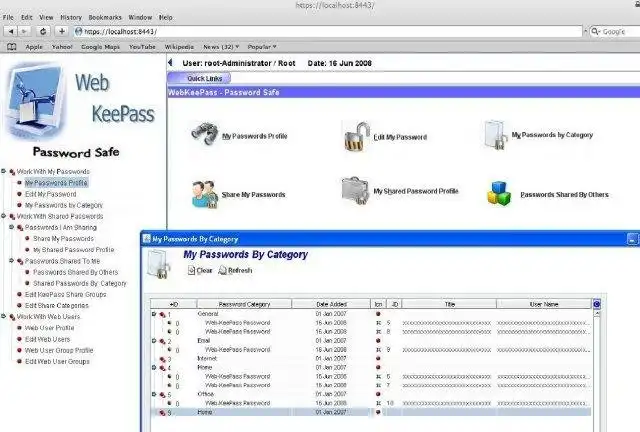Select Edit KeePass Share Groups in tree
The width and height of the screenshot is (640, 432).
(x=65, y=294)
